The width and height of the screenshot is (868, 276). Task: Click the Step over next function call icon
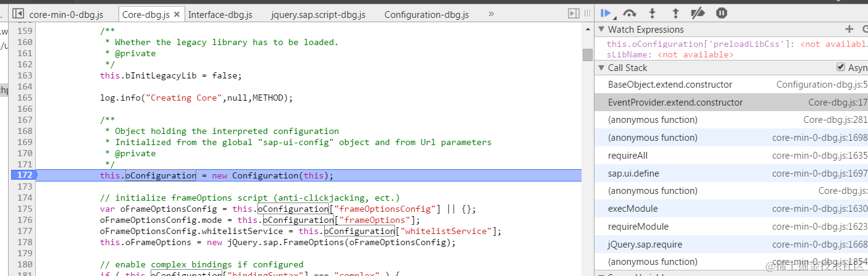(x=630, y=13)
